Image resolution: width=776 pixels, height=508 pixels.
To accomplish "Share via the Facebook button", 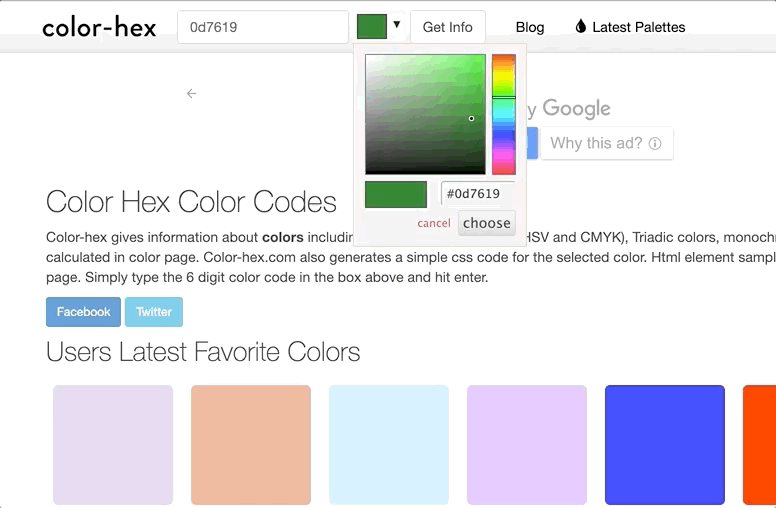I will pos(83,312).
